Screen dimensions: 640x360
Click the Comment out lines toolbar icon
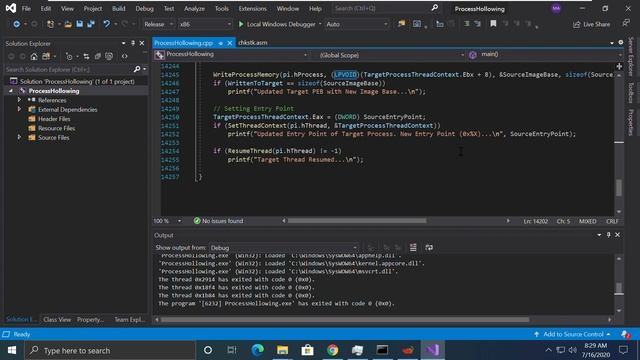[467, 24]
